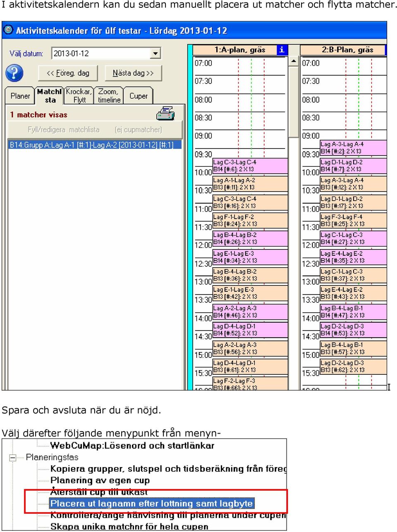The height and width of the screenshot is (532, 397).
Task: Select match Lag E-1-Lag E-3 B14 #34
Action: [250, 257]
